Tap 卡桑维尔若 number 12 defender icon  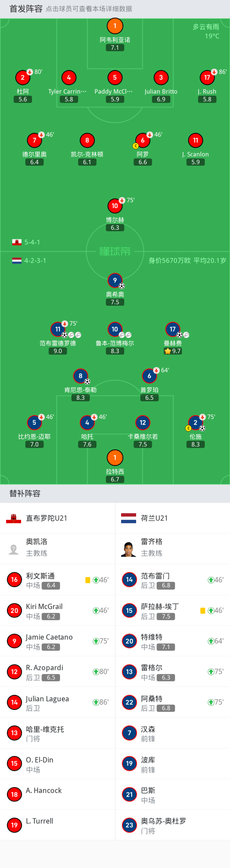click(143, 422)
